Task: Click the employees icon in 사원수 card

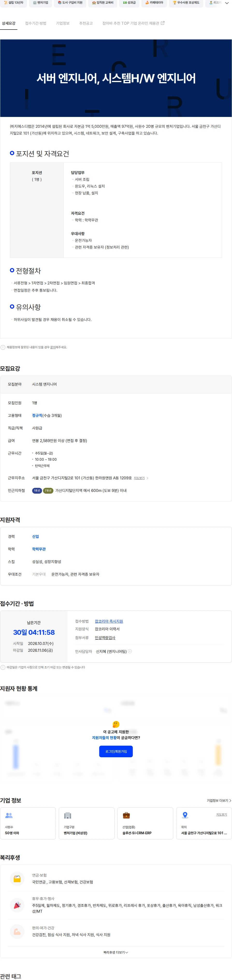Action: click(x=9, y=815)
